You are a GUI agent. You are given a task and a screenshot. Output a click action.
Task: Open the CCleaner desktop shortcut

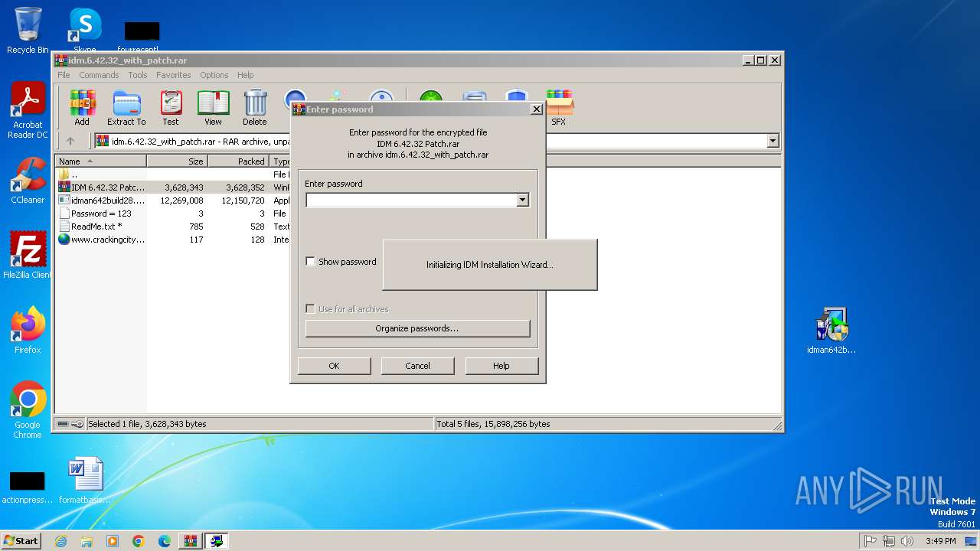(x=28, y=181)
